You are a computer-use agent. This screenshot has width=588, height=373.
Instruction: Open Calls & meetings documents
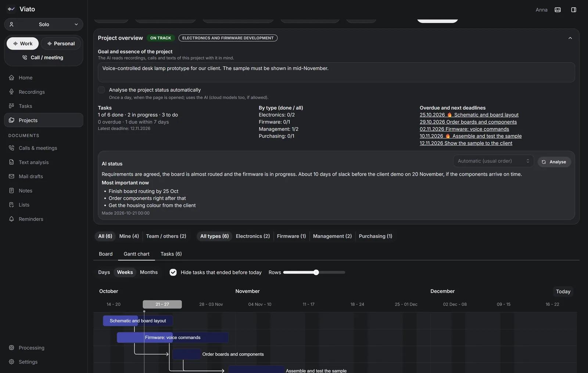point(44,148)
